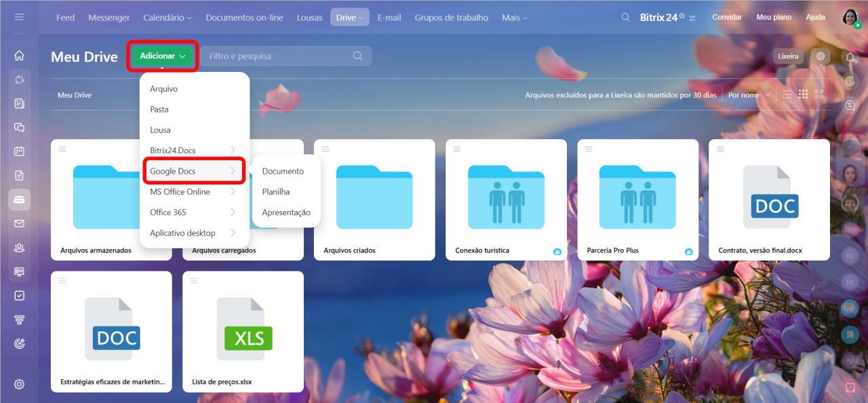Open the user profile avatar
This screenshot has height=403, width=868.
850,18
